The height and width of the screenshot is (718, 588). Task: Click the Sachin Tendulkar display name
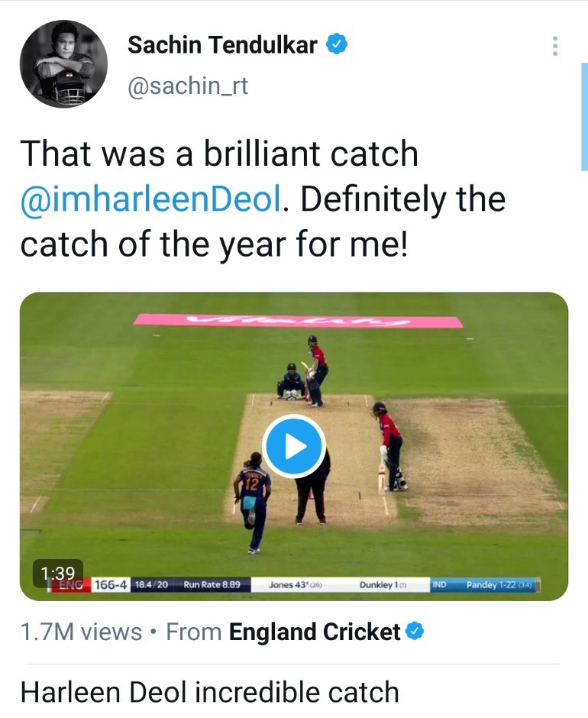tap(222, 45)
